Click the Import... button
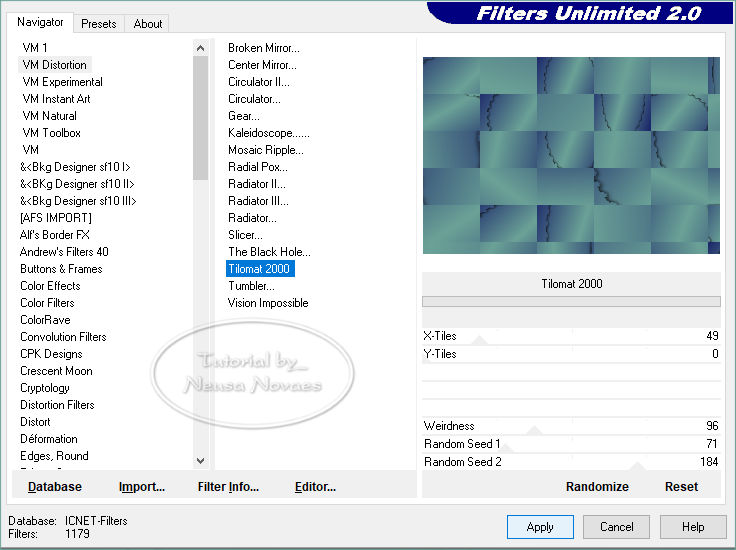Screen dimensions: 736x550 (142, 487)
